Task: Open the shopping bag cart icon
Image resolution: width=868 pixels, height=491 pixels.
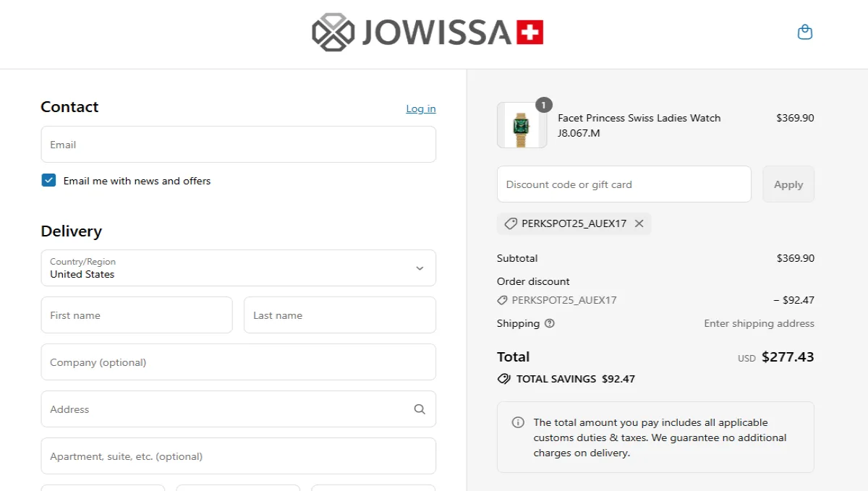Action: [x=804, y=32]
